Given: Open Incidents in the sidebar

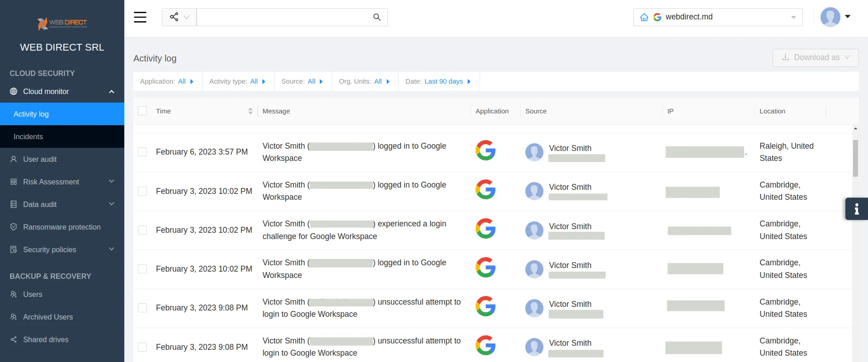Looking at the screenshot, I should point(28,136).
